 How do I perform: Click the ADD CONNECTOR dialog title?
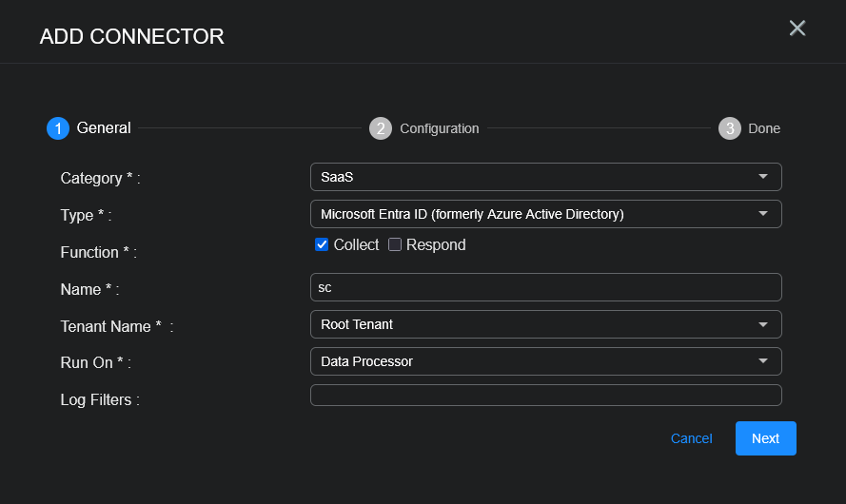tap(132, 37)
